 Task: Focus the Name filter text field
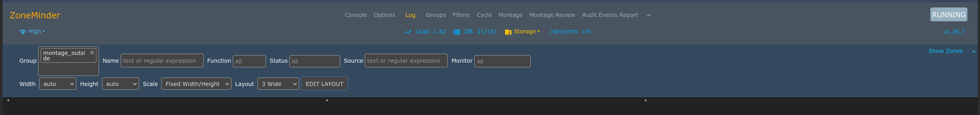pos(162,61)
